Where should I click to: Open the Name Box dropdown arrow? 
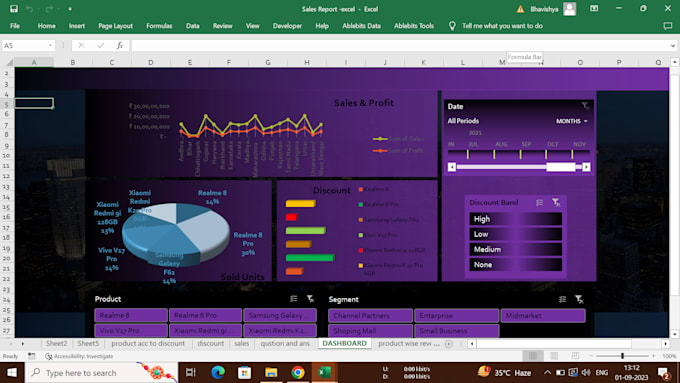tap(50, 46)
